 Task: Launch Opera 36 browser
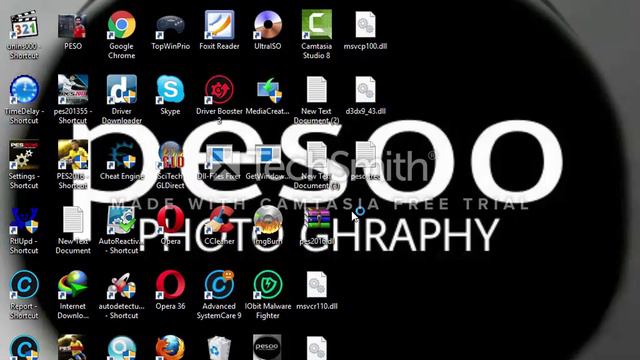(x=170, y=285)
